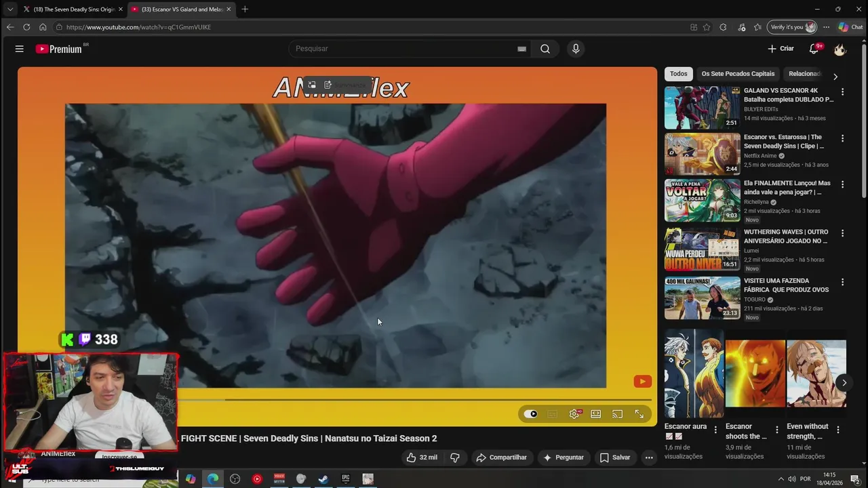868x488 pixels.
Task: Open 'Escanor aura' short thumbnail
Action: (x=694, y=374)
